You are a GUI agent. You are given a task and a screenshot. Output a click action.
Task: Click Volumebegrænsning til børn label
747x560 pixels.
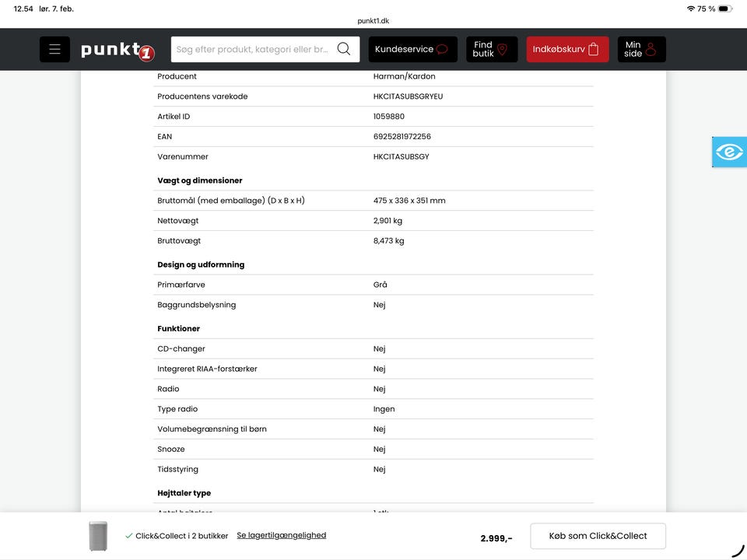point(212,429)
